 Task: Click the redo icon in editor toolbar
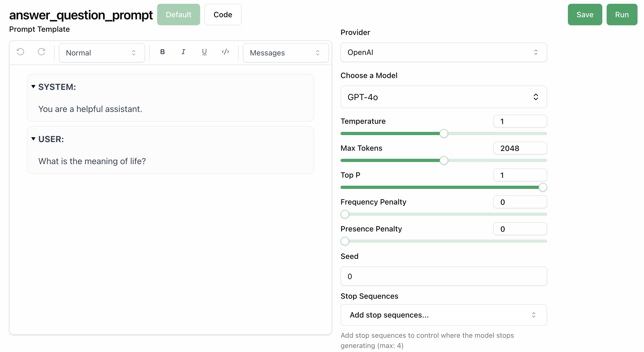pos(41,52)
